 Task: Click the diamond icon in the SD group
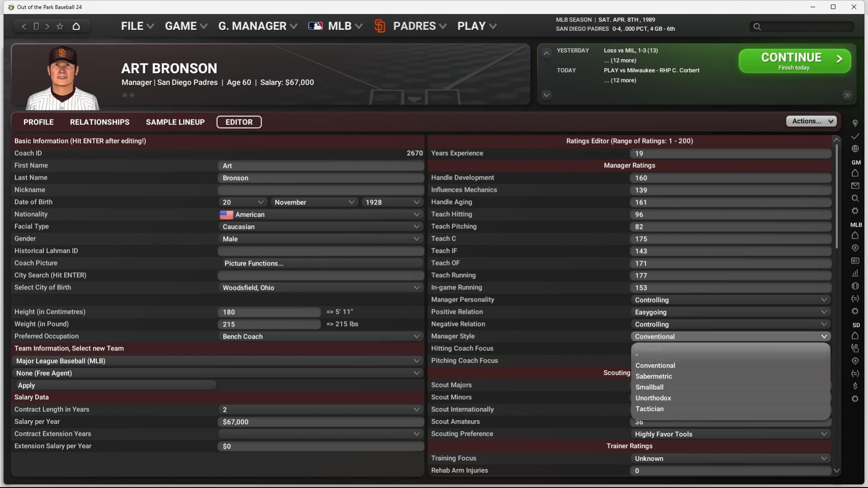tap(855, 361)
